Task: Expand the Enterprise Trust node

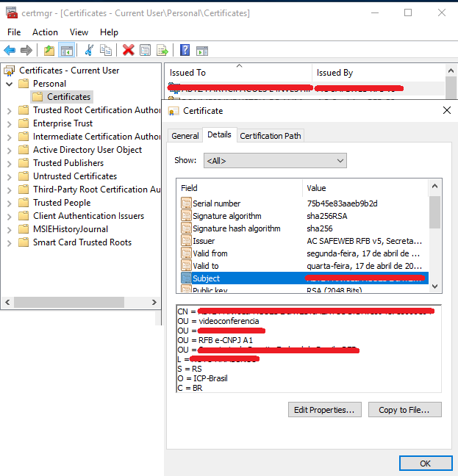Action: (x=10, y=124)
